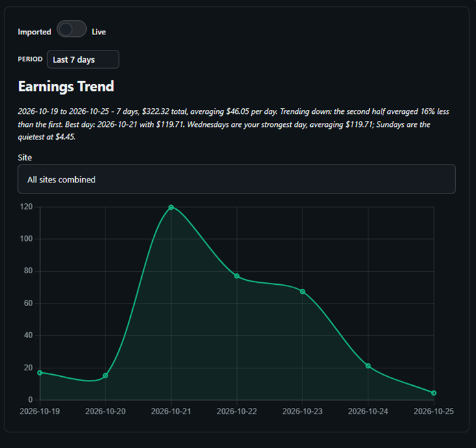This screenshot has width=476, height=448.
Task: Click the Imported label
Action: click(x=34, y=32)
